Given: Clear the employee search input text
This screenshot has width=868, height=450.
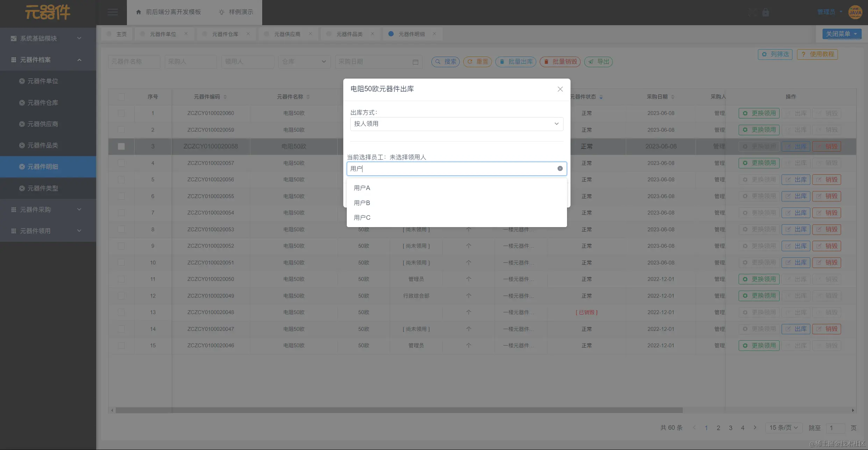Looking at the screenshot, I should 560,168.
